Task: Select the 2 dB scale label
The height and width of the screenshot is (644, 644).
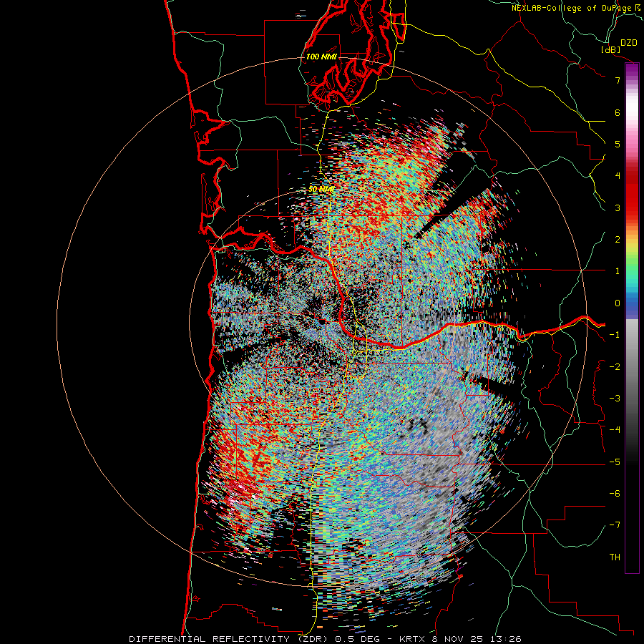Action: pyautogui.click(x=618, y=240)
